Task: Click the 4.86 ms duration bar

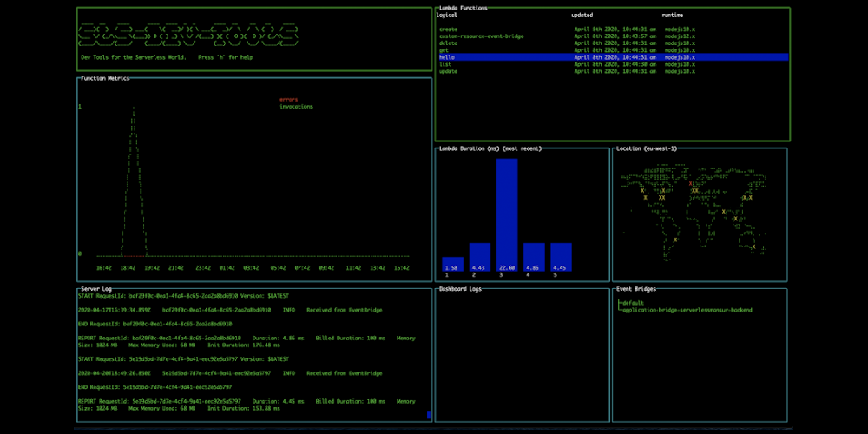Action: coord(534,258)
